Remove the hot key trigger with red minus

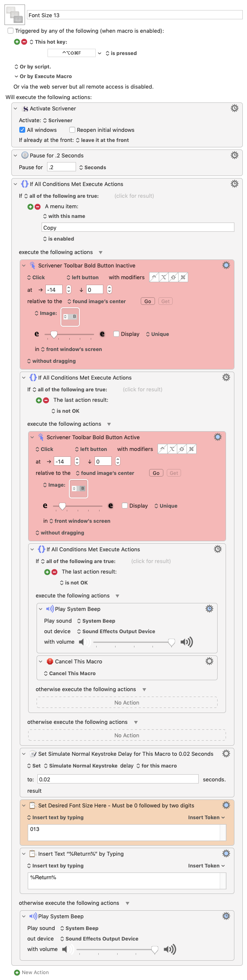pyautogui.click(x=24, y=42)
